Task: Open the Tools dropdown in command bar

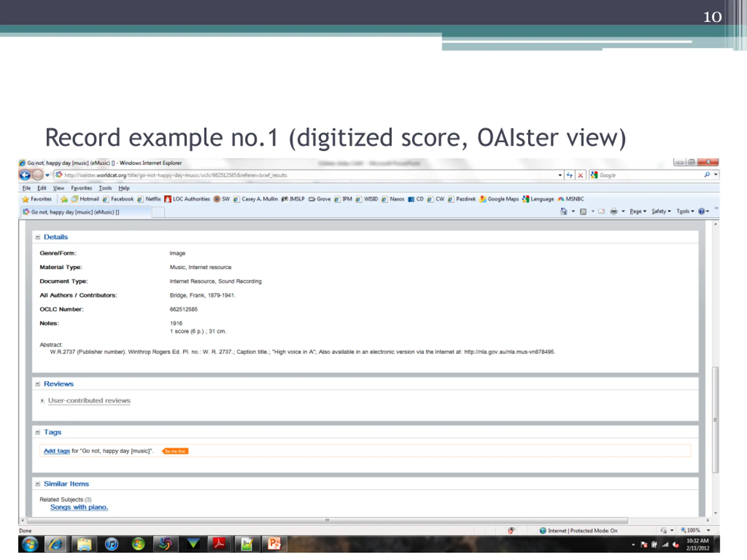Action: [x=685, y=211]
